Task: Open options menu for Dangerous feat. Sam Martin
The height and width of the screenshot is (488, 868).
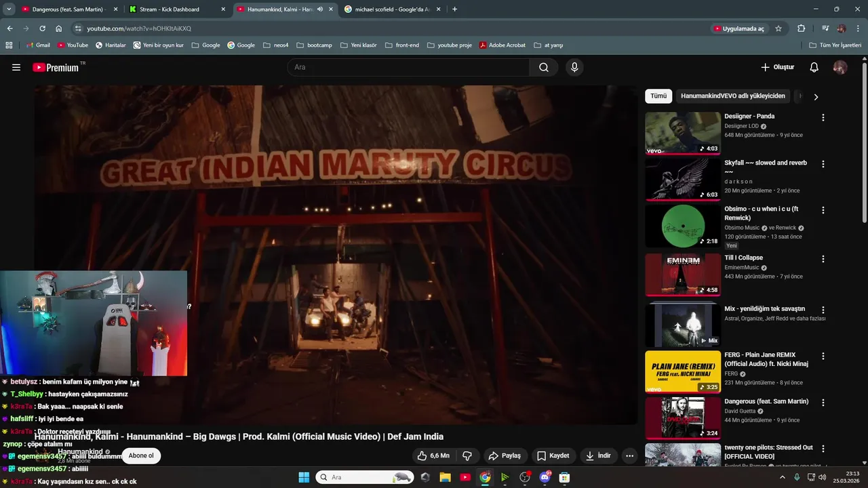Action: coord(823,403)
